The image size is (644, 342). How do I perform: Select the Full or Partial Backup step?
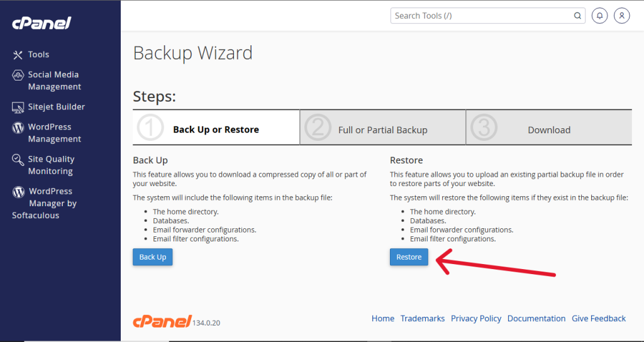tap(383, 128)
